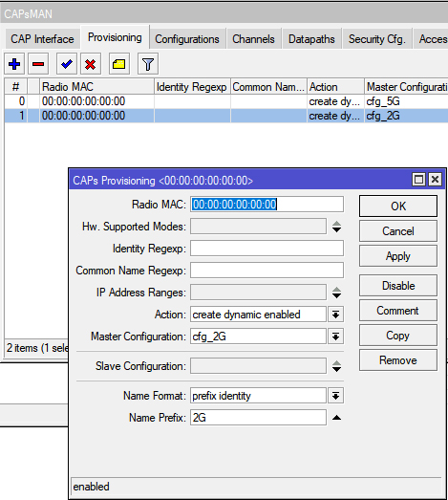The width and height of the screenshot is (448, 500).
Task: Click the Remove button in dialog
Action: (398, 360)
